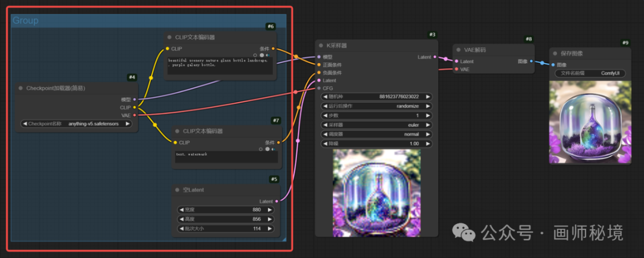Click the Latent output port on K采样器

pos(435,57)
